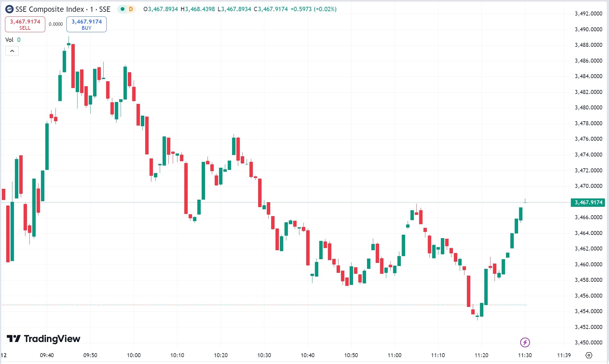The image size is (609, 364).
Task: Click the 09:40 time axis label
Action: [x=47, y=355]
